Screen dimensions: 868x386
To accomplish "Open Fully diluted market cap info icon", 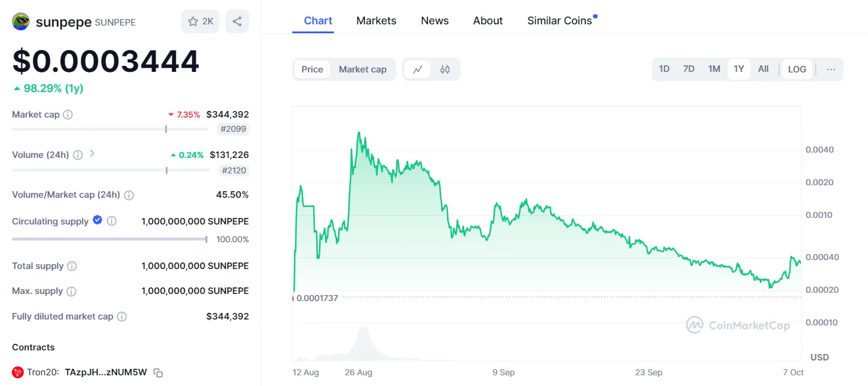I will (x=122, y=317).
